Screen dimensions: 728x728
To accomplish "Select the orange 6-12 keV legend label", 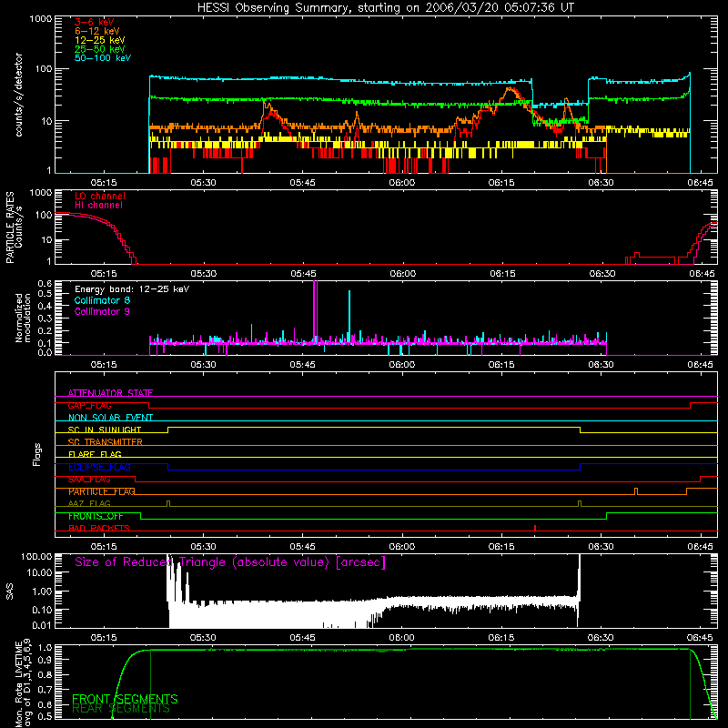I will tap(97, 31).
